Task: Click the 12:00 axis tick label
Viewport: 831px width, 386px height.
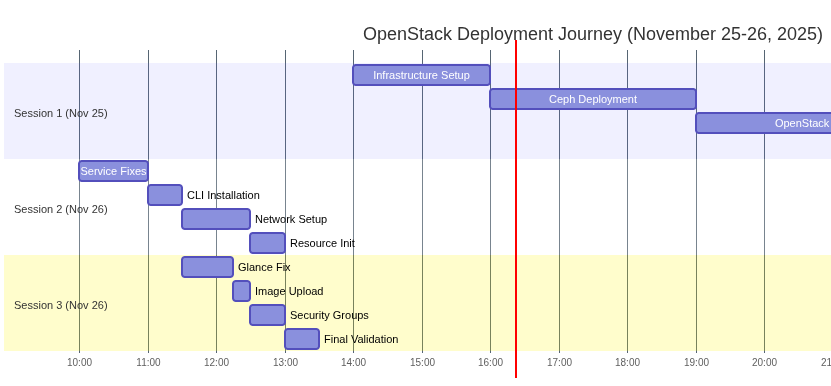Action: coord(216,363)
